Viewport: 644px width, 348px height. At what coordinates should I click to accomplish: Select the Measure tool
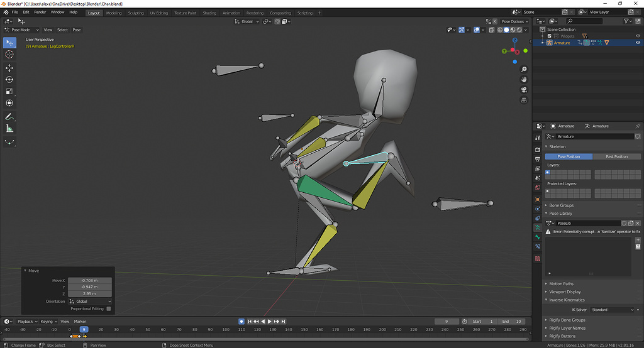click(9, 129)
